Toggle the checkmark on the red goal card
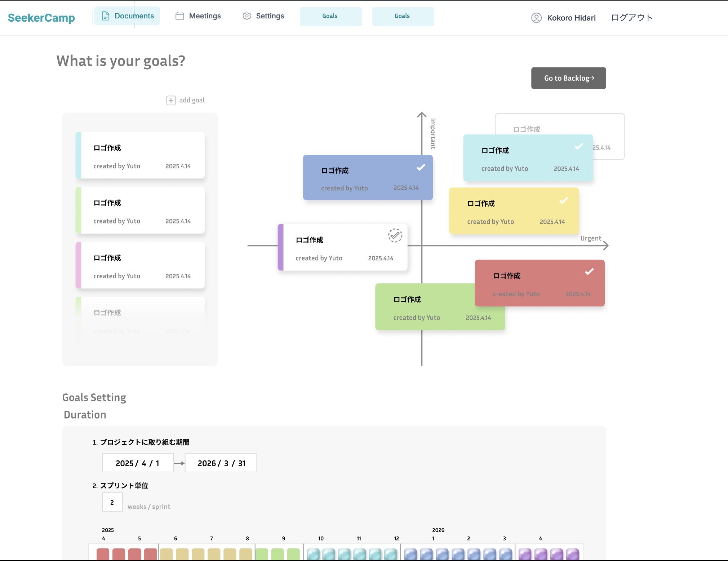The width and height of the screenshot is (728, 561). 589,272
